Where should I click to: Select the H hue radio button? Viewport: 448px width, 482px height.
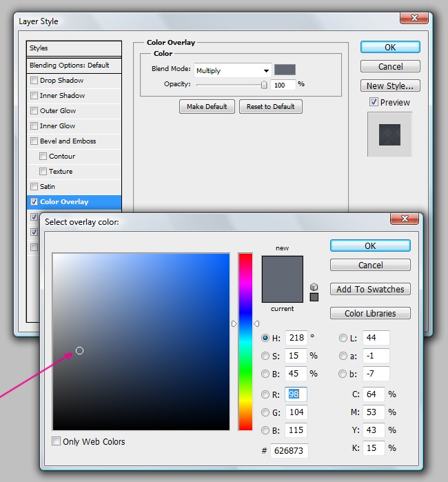pos(265,338)
